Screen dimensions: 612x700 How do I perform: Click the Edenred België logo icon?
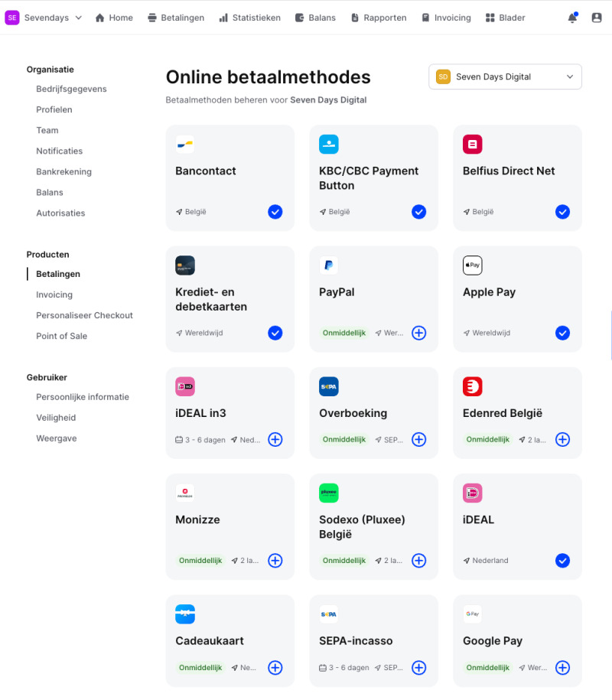473,387
